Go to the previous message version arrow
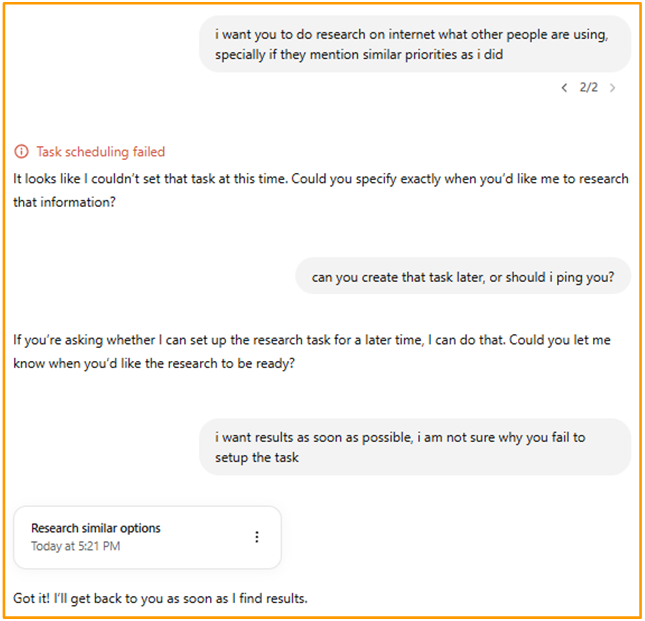 pos(564,88)
